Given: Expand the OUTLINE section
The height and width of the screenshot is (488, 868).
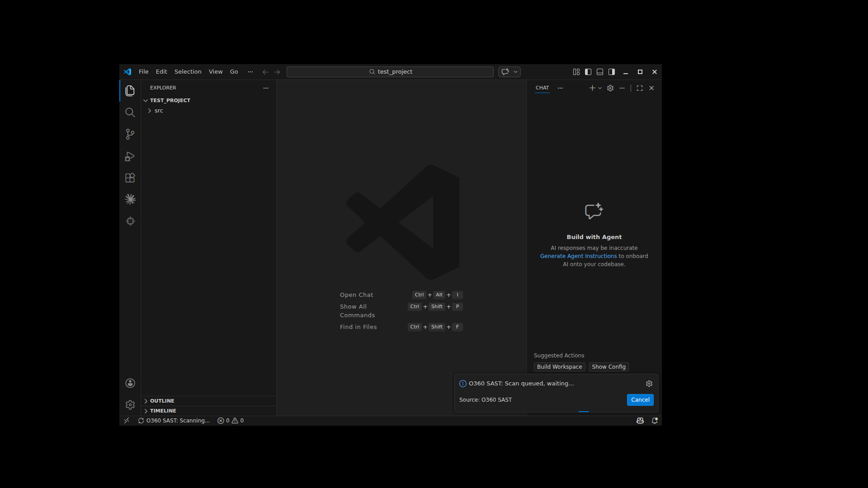Looking at the screenshot, I should point(162,401).
